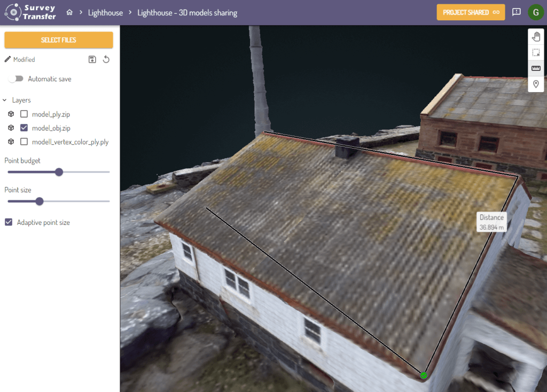Enable the Automatic save toggle
The image size is (547, 392).
pyautogui.click(x=17, y=79)
